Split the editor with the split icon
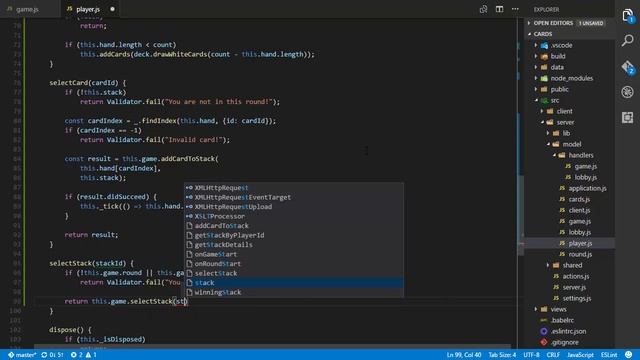This screenshot has width=640, height=360. point(499,9)
